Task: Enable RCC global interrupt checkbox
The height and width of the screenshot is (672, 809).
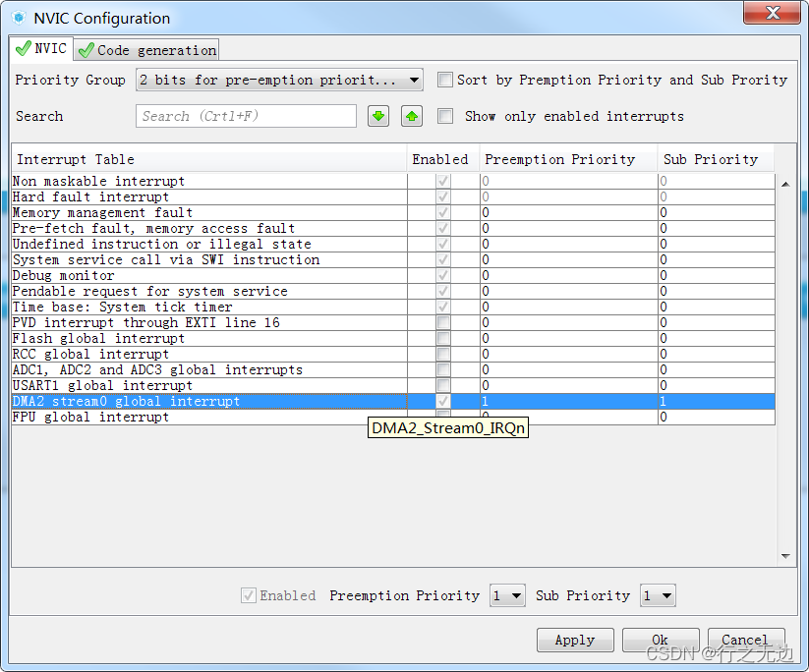Action: pos(442,355)
